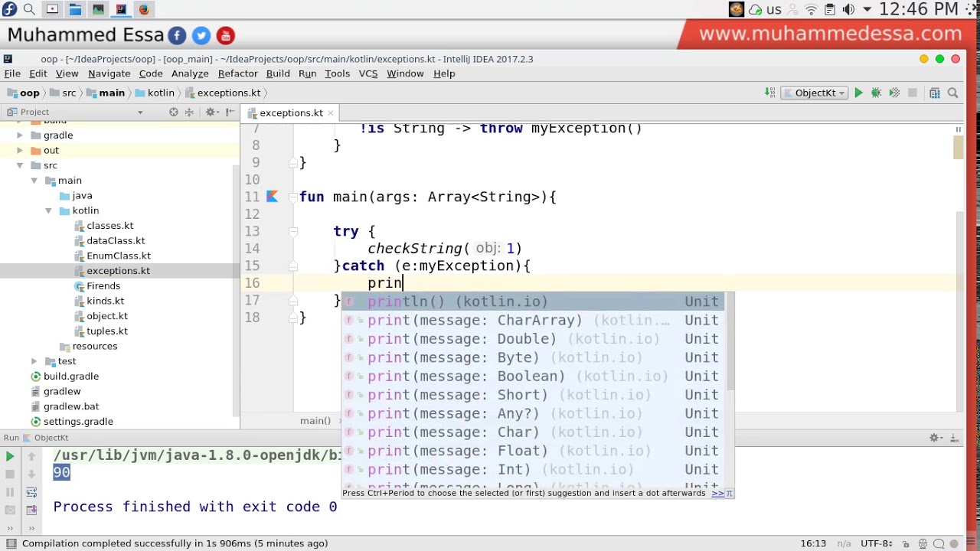Open the VCS menu
Image resolution: width=980 pixels, height=551 pixels.
click(x=368, y=73)
